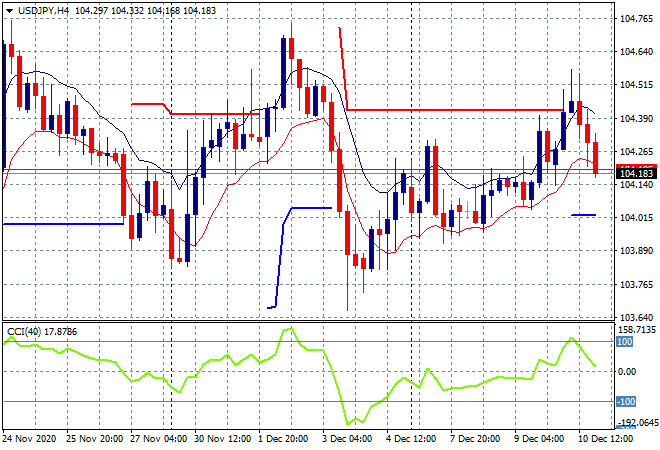Click the 104.265 price scale label
This screenshot has width=660, height=450.
636,152
